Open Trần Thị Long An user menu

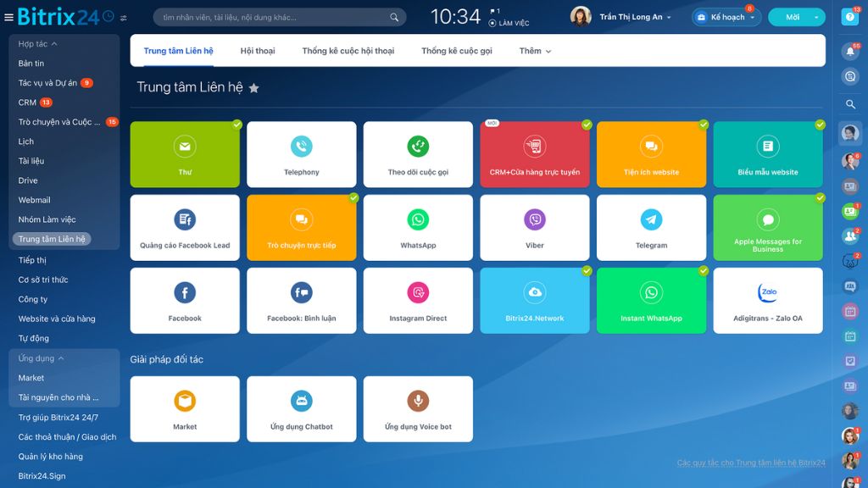point(636,17)
